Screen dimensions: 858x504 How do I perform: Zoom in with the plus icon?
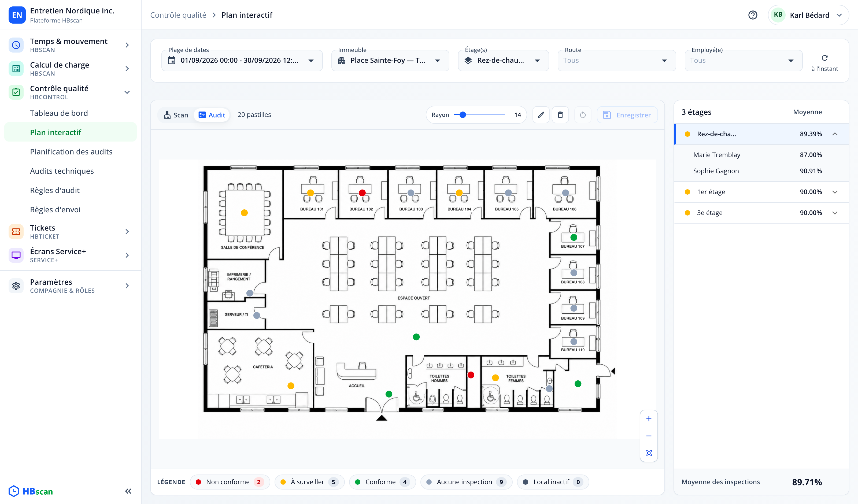click(649, 419)
